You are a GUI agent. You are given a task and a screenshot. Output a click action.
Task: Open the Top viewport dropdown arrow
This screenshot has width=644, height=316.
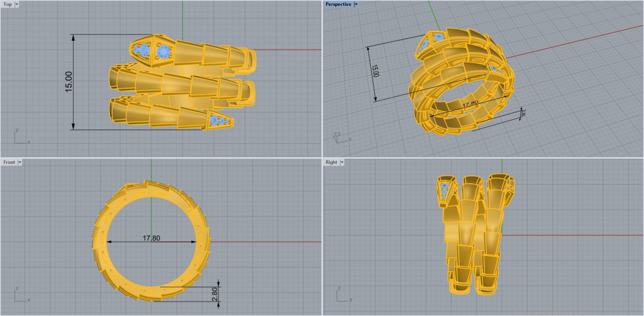pos(17,4)
